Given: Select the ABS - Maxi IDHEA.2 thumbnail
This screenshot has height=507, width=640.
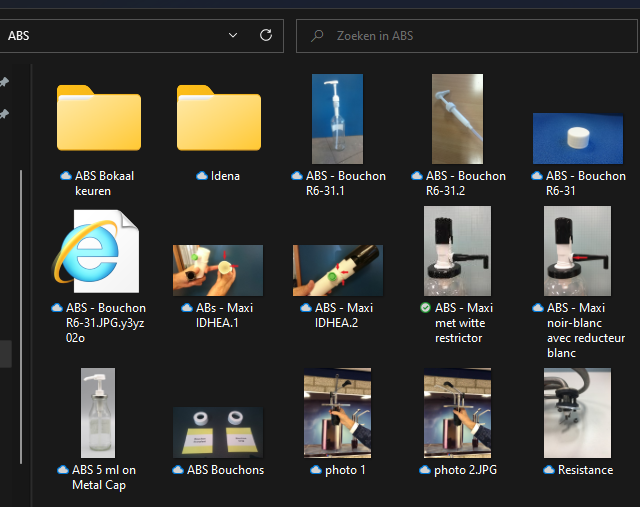Looking at the screenshot, I should pos(338,270).
